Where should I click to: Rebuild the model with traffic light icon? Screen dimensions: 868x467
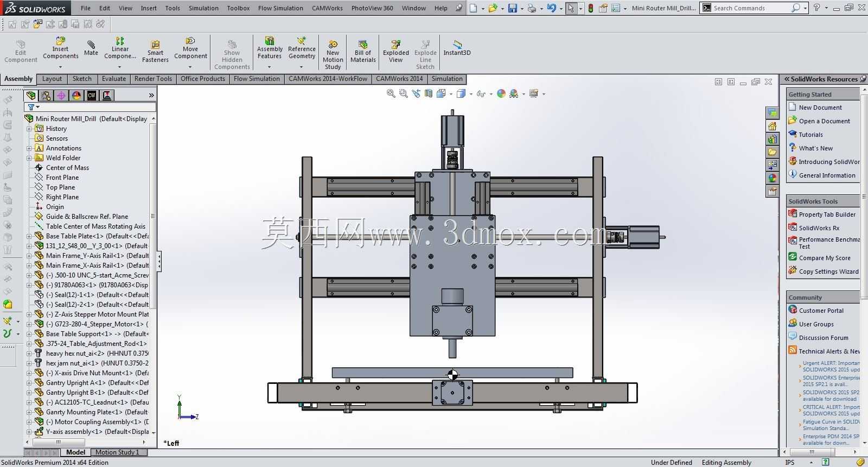pyautogui.click(x=590, y=8)
